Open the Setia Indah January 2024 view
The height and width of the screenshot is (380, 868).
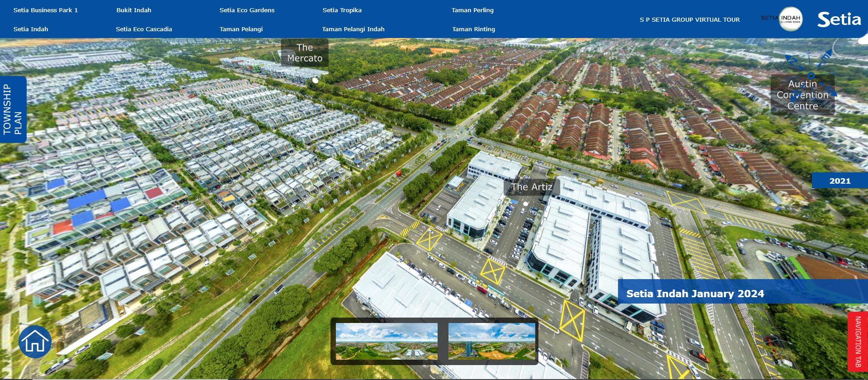(x=695, y=294)
